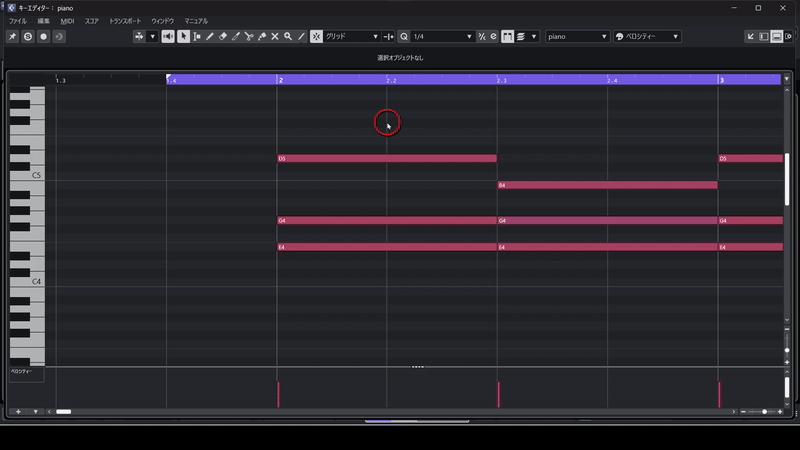The height and width of the screenshot is (450, 800).
Task: Open the ウィンドウ menu
Action: click(163, 21)
